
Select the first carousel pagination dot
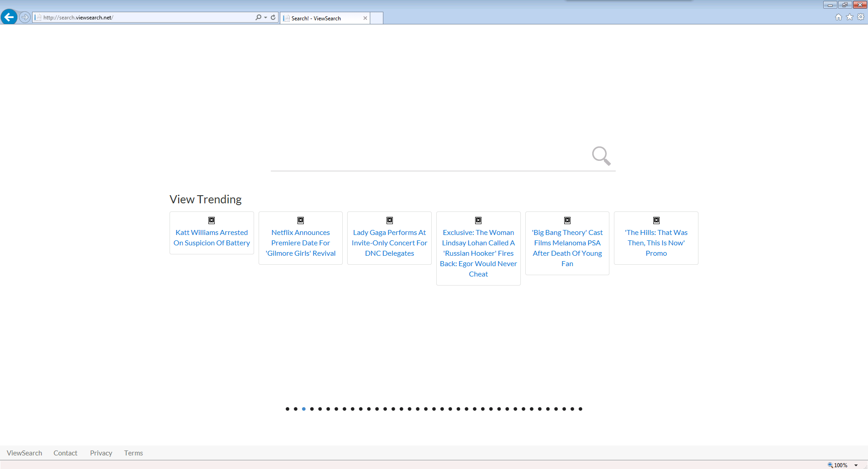coord(288,409)
